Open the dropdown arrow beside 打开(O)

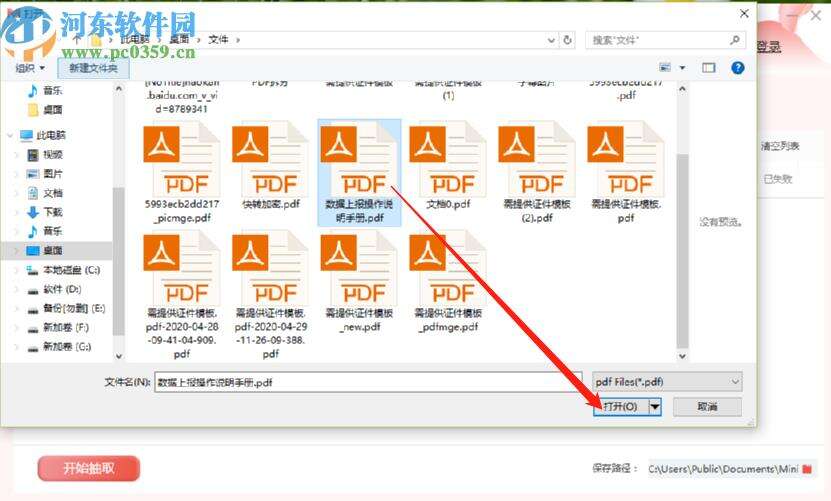(655, 407)
